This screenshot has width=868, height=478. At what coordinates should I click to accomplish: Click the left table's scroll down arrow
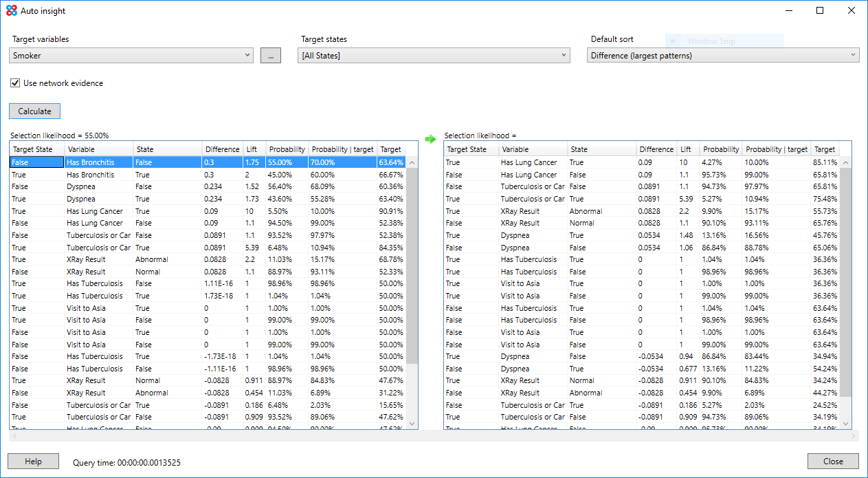412,424
